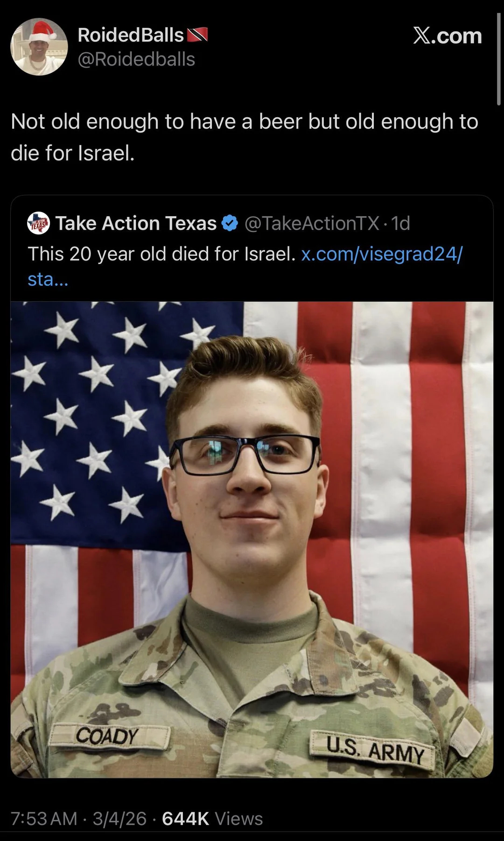504x841 pixels.
Task: Click the X.com logo text
Action: 447,36
